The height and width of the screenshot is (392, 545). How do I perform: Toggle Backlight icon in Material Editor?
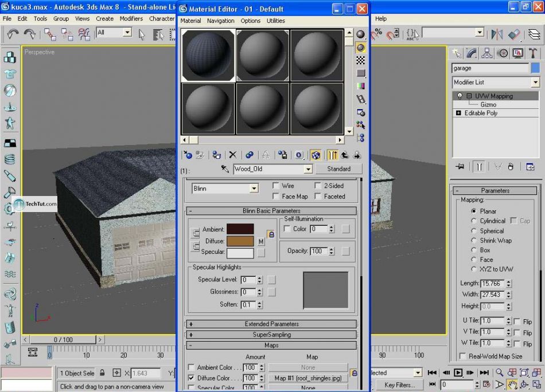point(360,48)
